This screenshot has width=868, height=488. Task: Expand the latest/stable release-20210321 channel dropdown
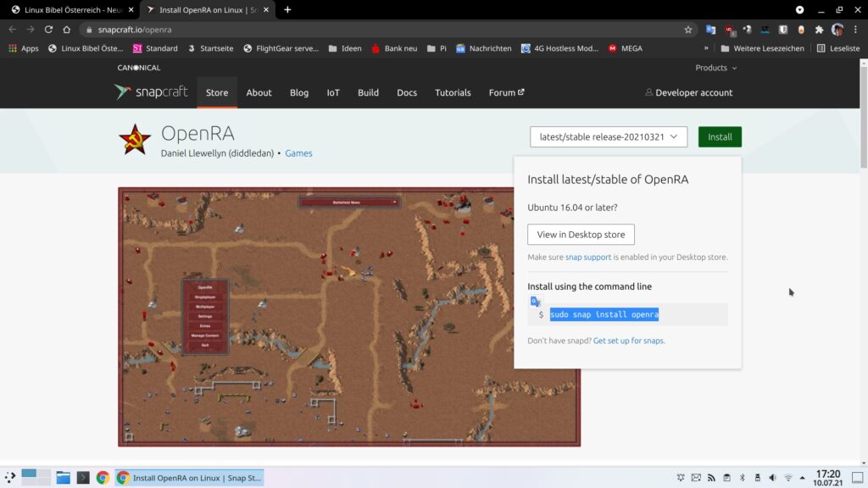[x=609, y=136]
